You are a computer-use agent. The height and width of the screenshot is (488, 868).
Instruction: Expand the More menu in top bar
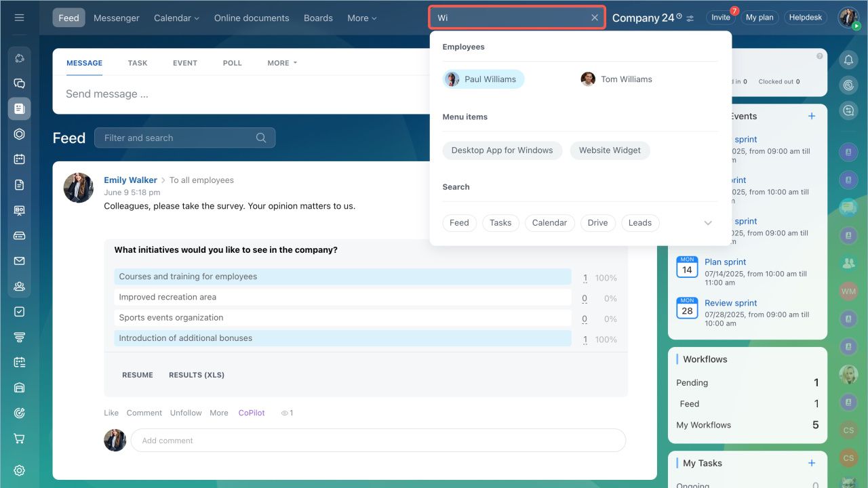(361, 18)
